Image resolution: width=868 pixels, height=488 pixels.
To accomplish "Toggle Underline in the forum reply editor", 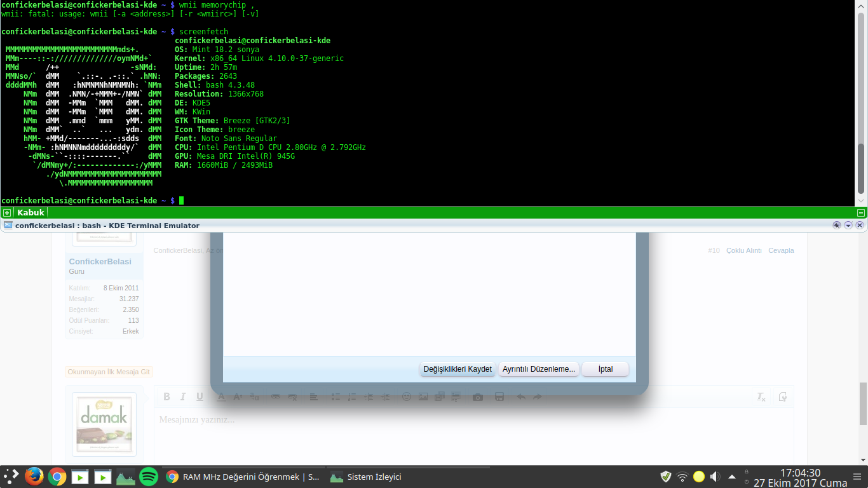I will 200,396.
